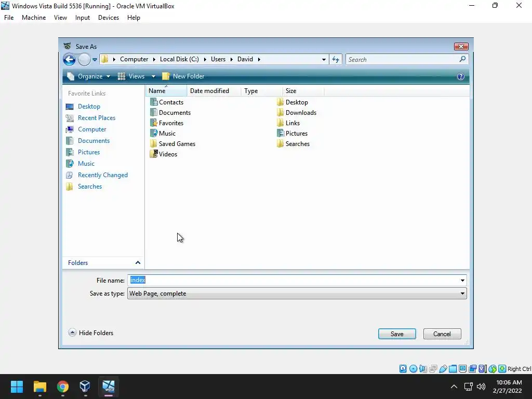The height and width of the screenshot is (399, 532).
Task: Click the host volume speaker icon
Action: coord(481,387)
